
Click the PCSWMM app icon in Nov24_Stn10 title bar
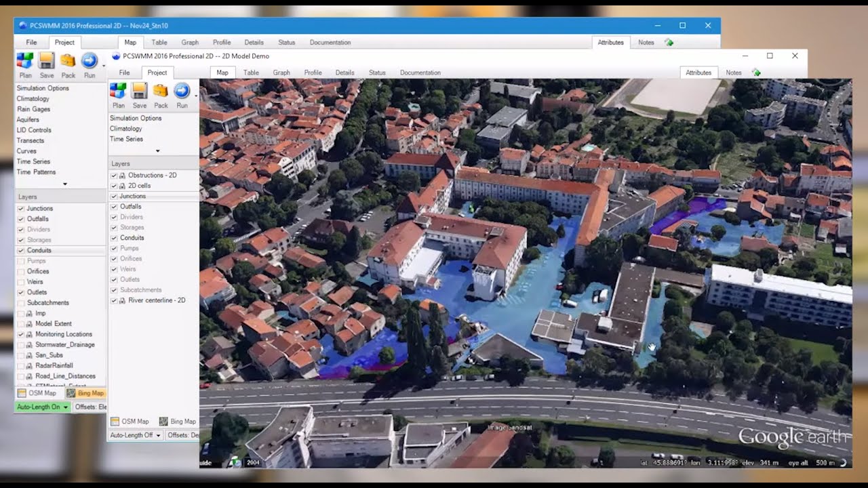pos(23,26)
